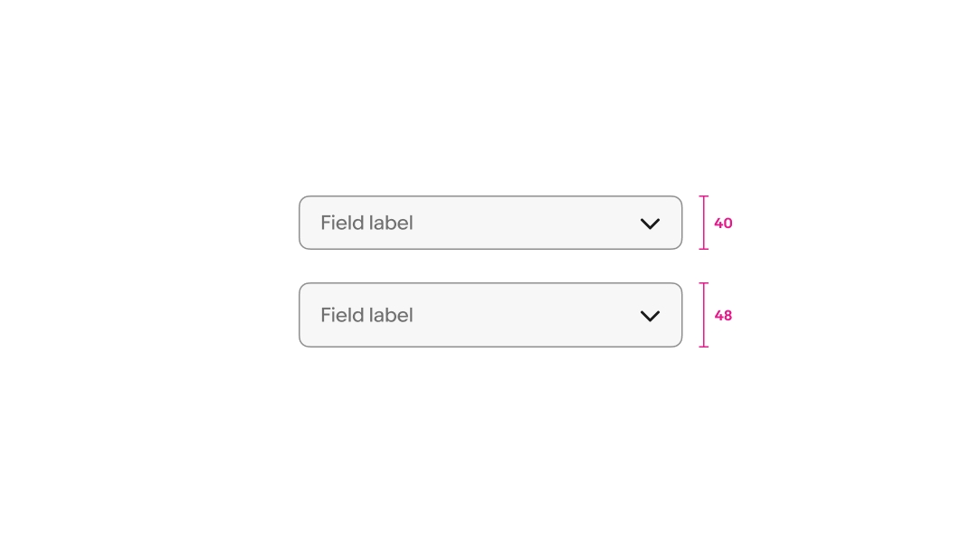Open the shorter select field
The image size is (980, 543).
(x=490, y=223)
